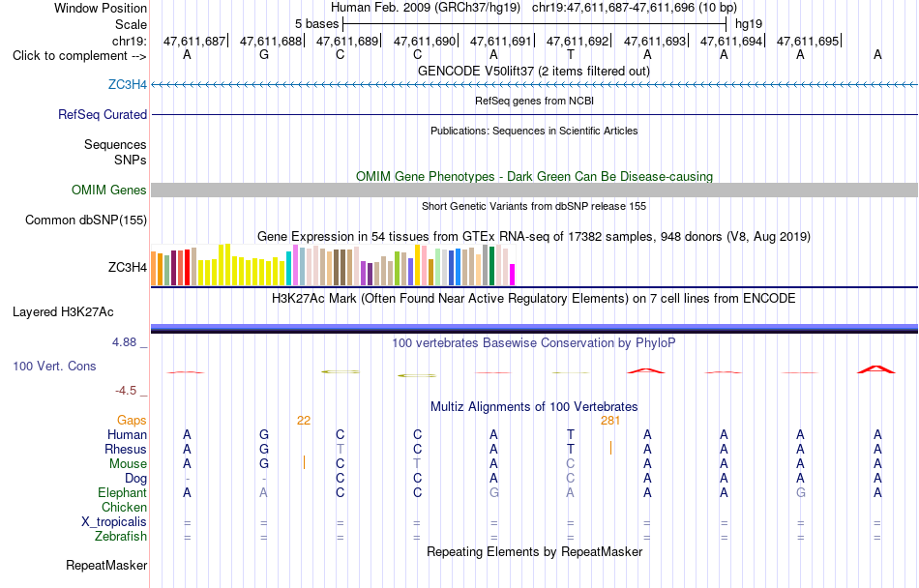Click base T in the reference sequence row
The width and height of the screenshot is (919, 588).
click(x=571, y=55)
